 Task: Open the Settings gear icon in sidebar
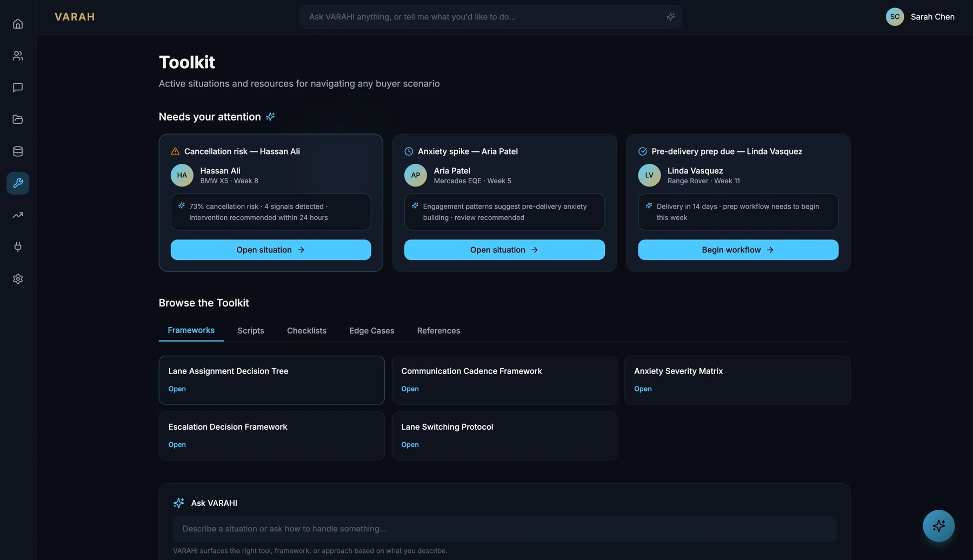[18, 279]
